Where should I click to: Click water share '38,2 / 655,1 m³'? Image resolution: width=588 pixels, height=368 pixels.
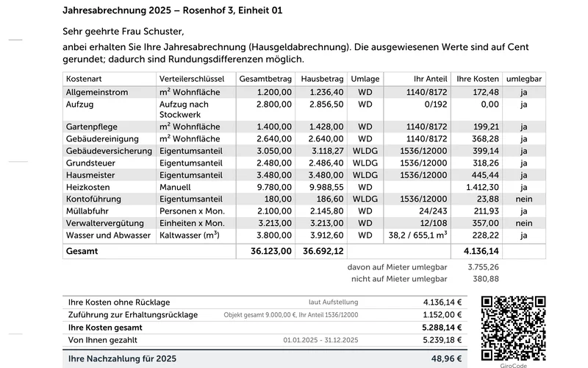pyautogui.click(x=417, y=236)
